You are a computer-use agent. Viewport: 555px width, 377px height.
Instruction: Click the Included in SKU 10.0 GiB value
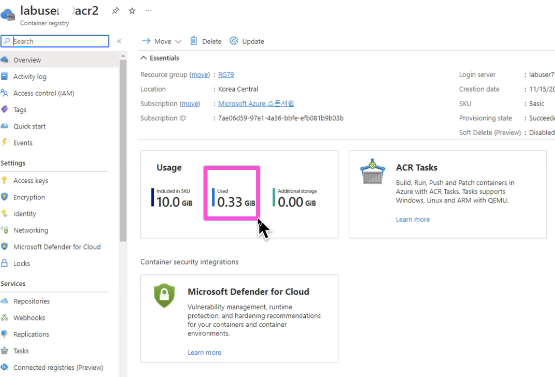pyautogui.click(x=174, y=202)
